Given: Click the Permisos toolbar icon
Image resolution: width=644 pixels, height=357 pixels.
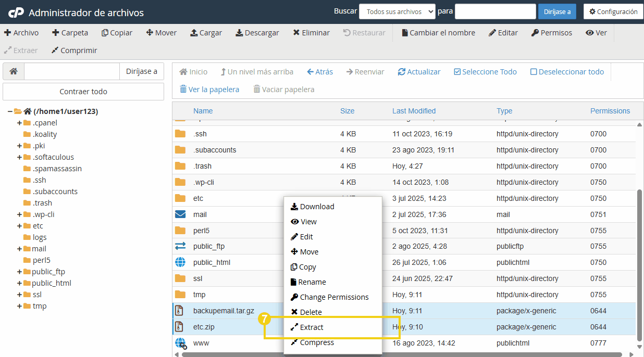Looking at the screenshot, I should pyautogui.click(x=551, y=32).
